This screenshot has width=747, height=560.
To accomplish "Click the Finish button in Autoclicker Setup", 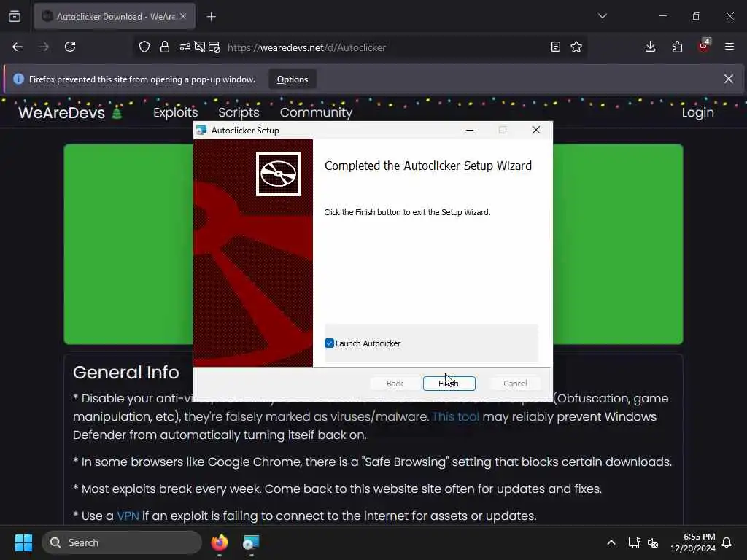I will pos(449,384).
